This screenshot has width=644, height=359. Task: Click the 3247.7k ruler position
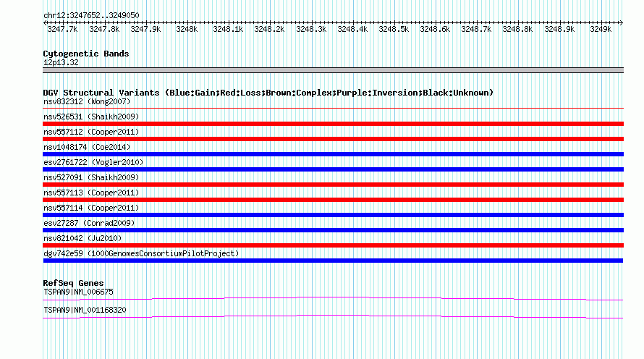pyautogui.click(x=62, y=29)
